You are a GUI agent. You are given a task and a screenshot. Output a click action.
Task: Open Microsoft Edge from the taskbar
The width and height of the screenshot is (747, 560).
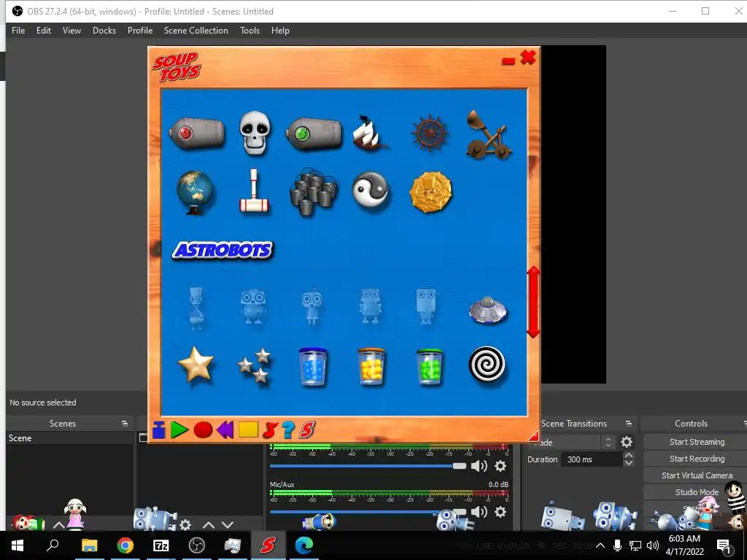coord(304,545)
